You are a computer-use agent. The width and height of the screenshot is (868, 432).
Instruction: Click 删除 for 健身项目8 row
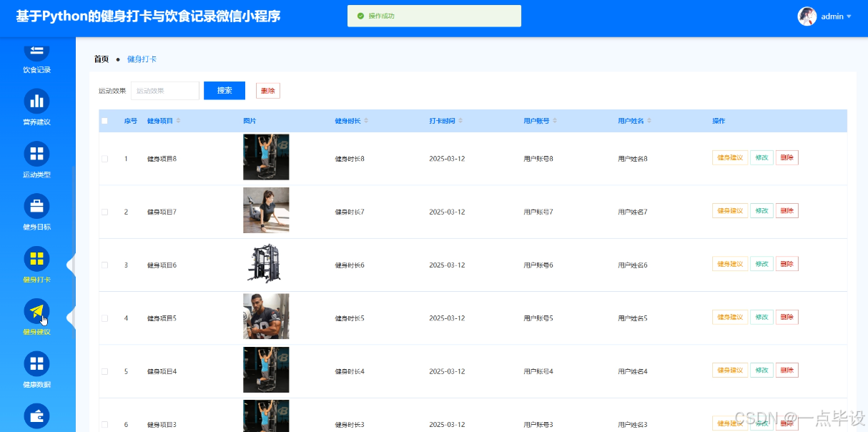click(x=787, y=158)
